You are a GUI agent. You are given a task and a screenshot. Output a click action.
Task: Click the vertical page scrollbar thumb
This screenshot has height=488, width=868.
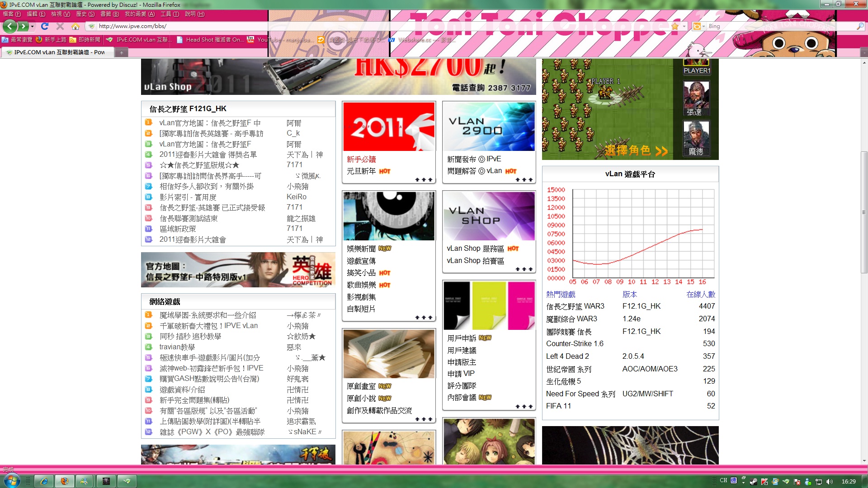click(864, 212)
